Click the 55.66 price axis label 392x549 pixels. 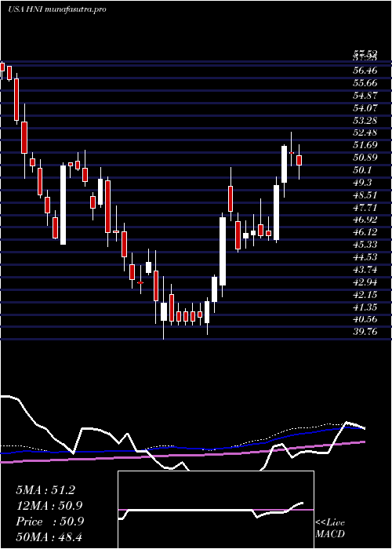[x=365, y=83]
